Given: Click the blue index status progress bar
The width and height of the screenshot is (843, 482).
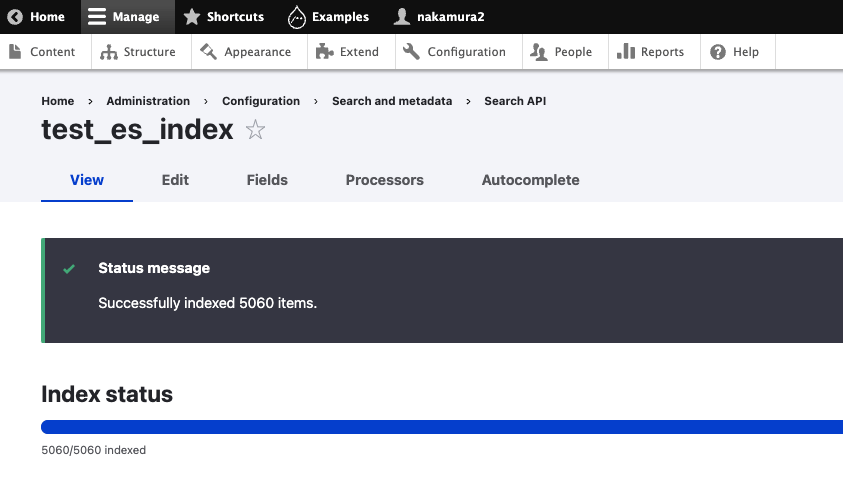Looking at the screenshot, I should [442, 427].
